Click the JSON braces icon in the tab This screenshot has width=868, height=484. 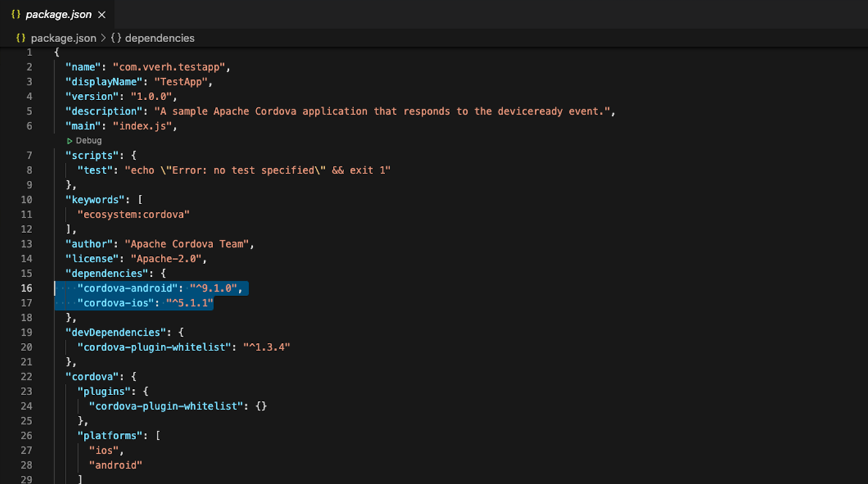click(16, 14)
